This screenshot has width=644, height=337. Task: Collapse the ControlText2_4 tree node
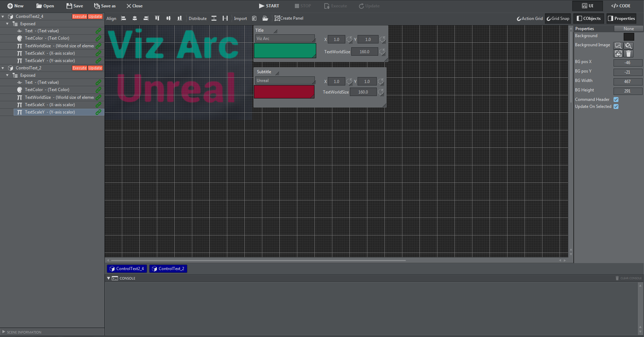click(3, 16)
